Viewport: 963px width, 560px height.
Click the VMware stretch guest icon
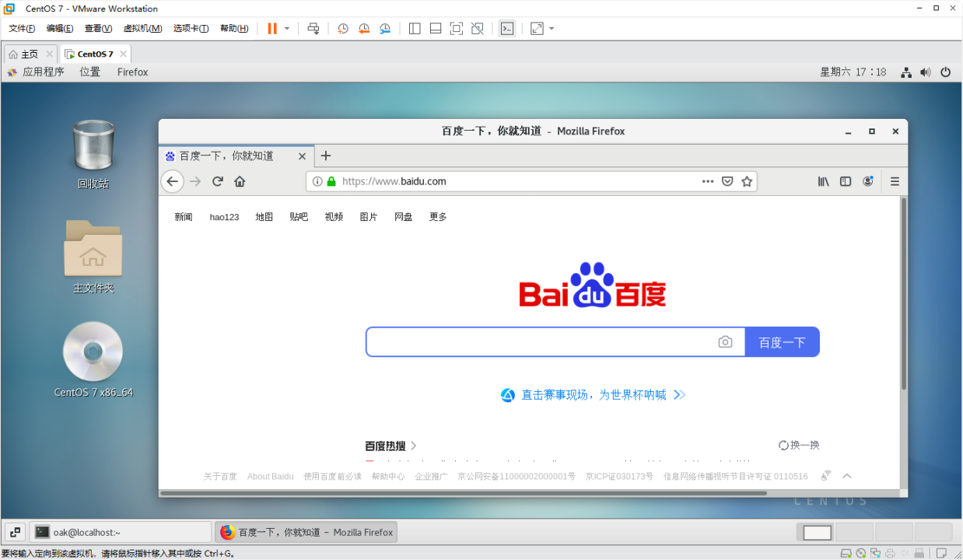(537, 28)
